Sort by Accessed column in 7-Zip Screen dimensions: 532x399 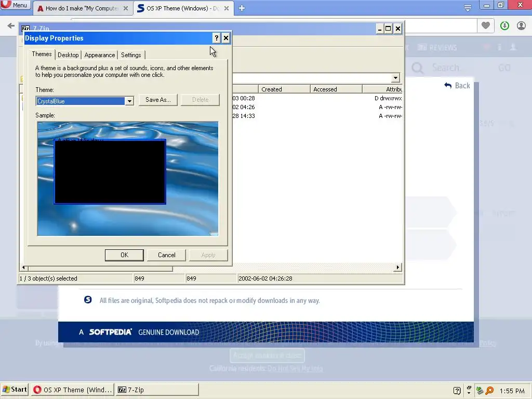[x=336, y=89]
